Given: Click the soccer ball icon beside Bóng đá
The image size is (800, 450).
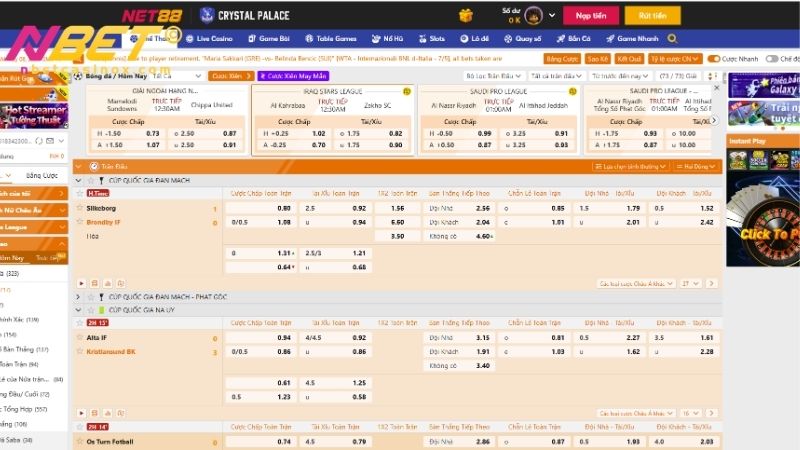Looking at the screenshot, I should 78,76.
